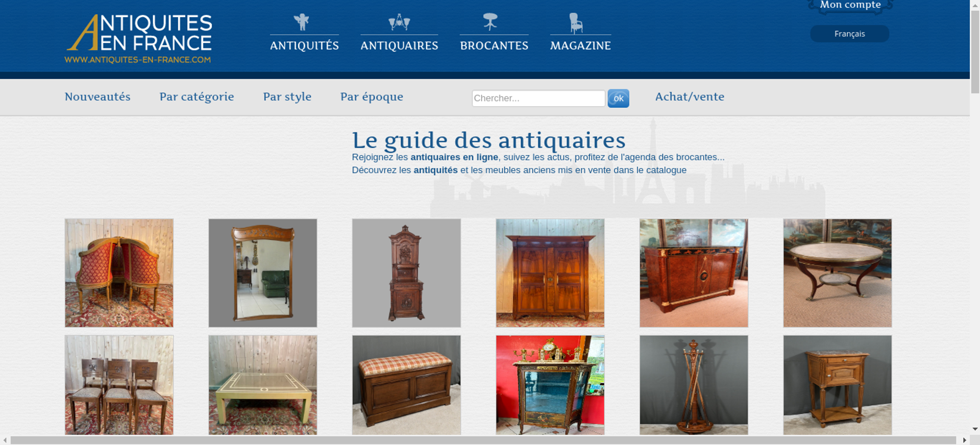Open the red upholstered armchairs thumbnail
The width and height of the screenshot is (980, 445).
point(119,273)
